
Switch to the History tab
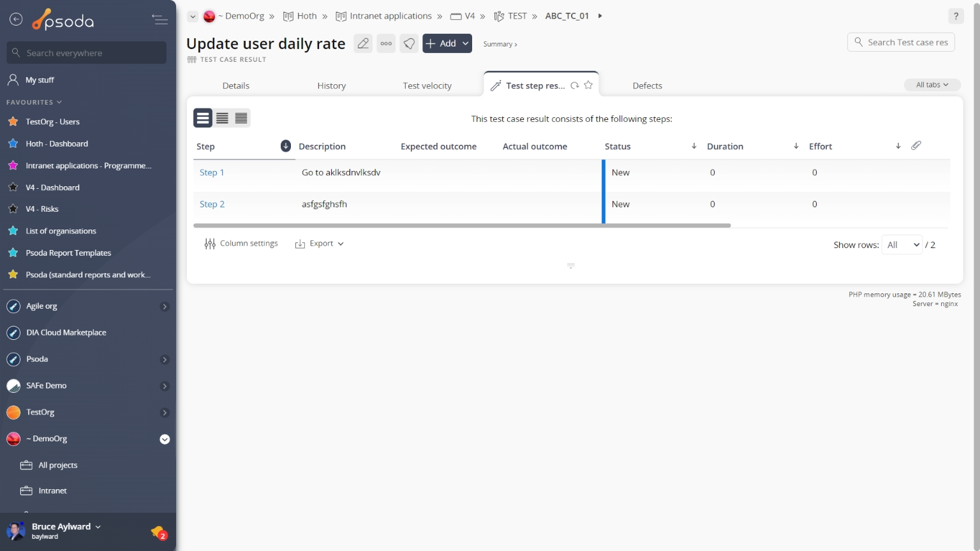point(332,85)
